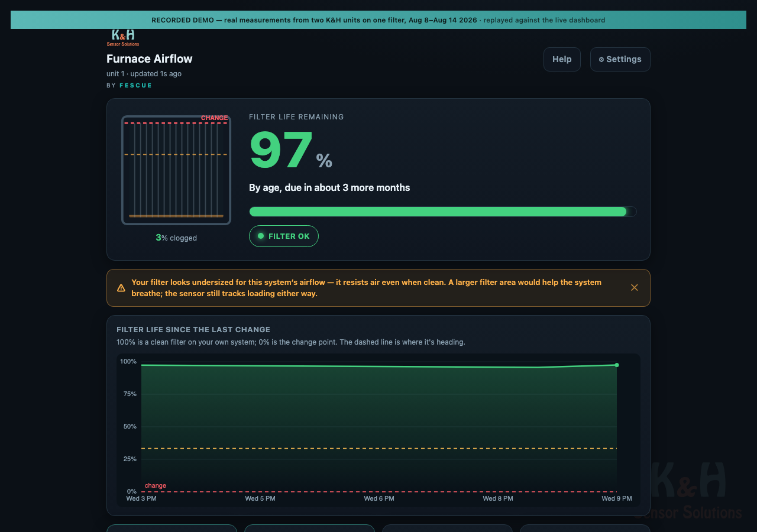Click the 75% y-axis label
Screen dimensions: 757x532
[130, 394]
